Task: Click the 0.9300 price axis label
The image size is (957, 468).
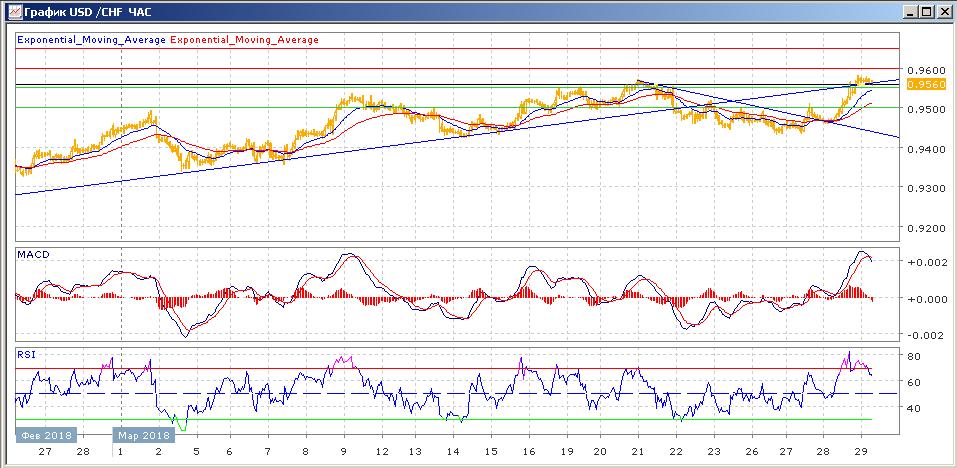Action: 926,189
